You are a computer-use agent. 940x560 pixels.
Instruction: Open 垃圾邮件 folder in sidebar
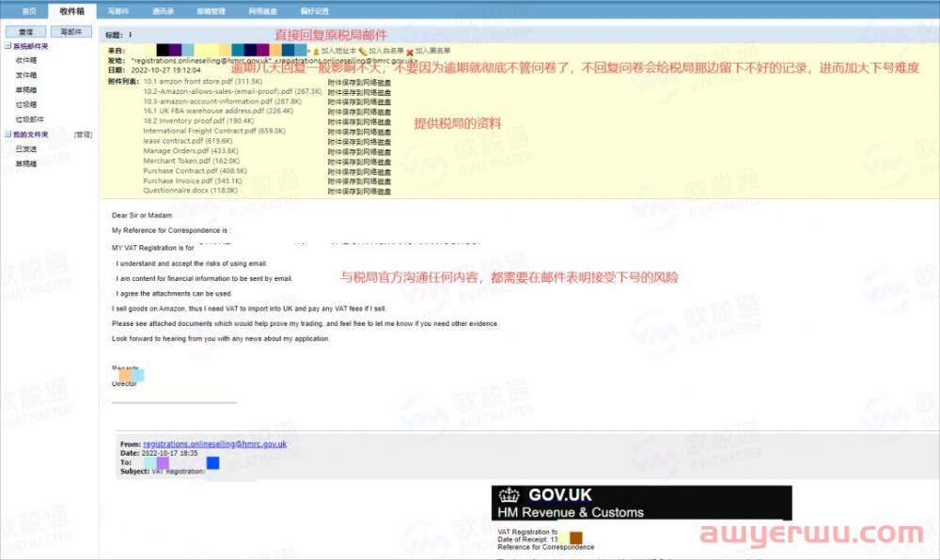29,119
